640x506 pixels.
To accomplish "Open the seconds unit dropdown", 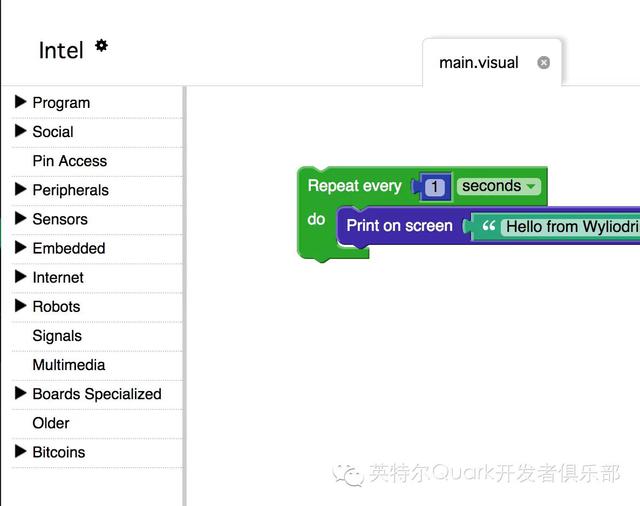I will click(499, 186).
